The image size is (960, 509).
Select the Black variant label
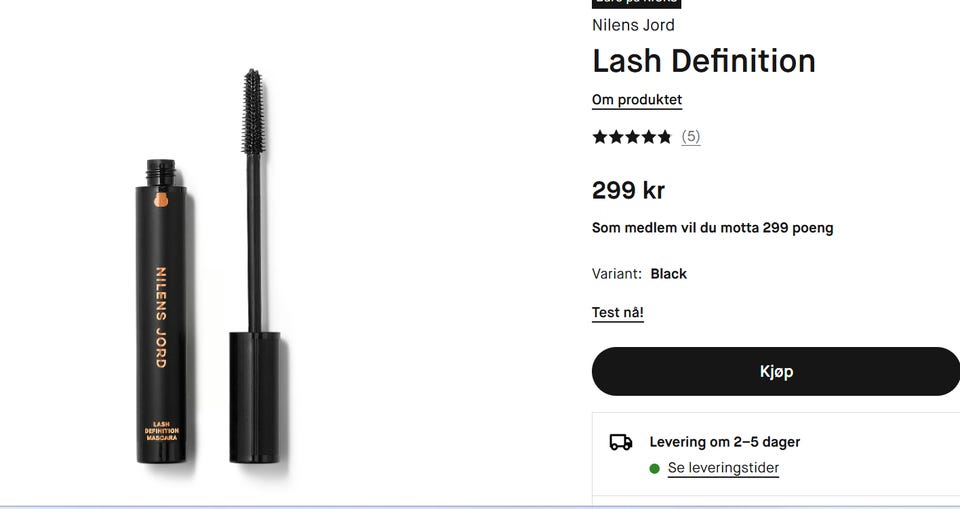pyautogui.click(x=669, y=274)
